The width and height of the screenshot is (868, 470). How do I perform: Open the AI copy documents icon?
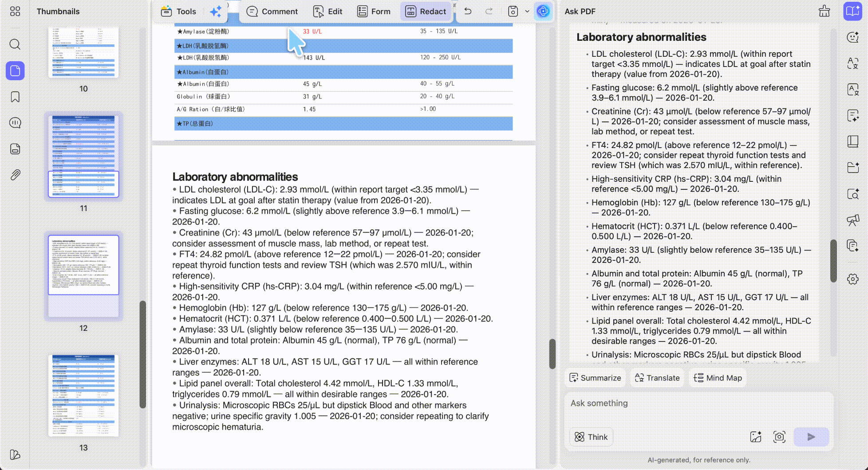pyautogui.click(x=853, y=245)
